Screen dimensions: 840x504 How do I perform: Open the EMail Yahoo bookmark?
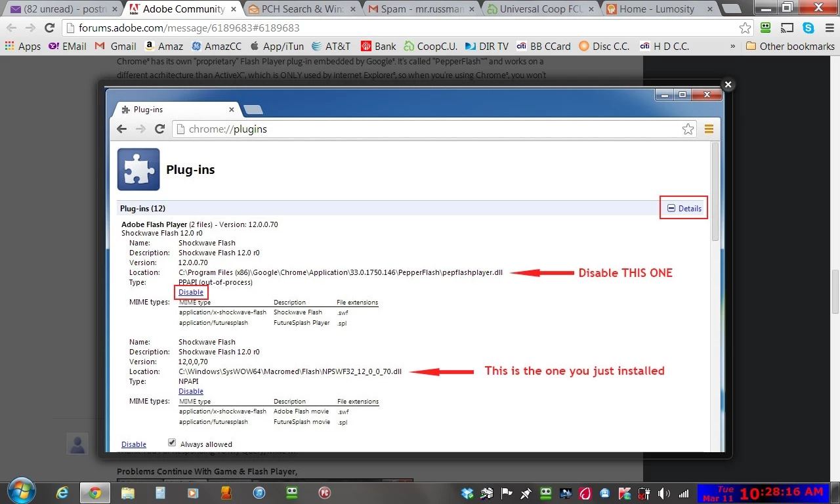[68, 46]
